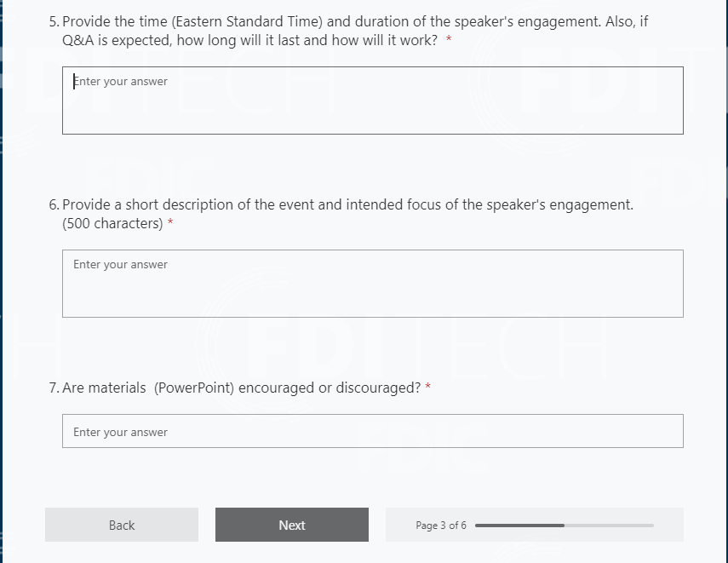Click the red asterisk after question 5

(448, 42)
